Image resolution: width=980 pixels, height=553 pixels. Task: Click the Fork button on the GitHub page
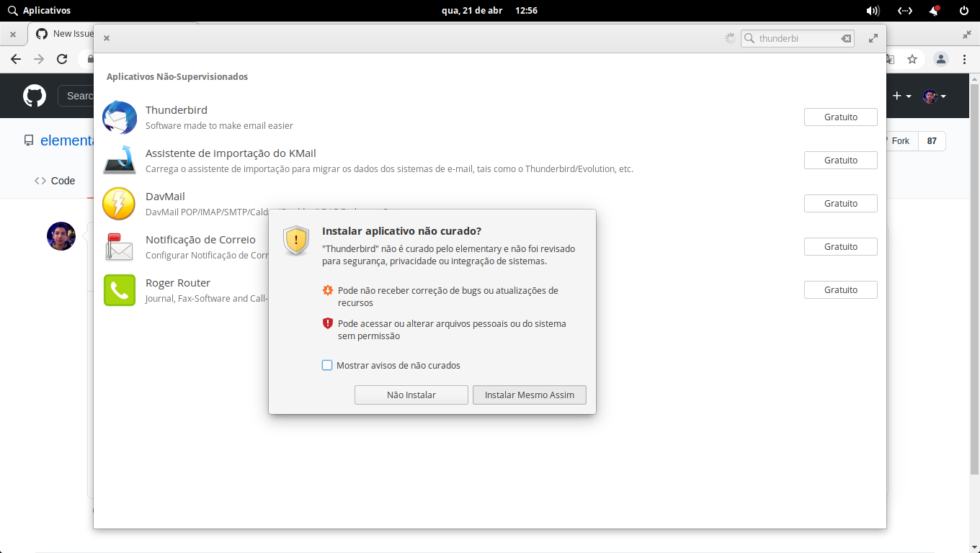(901, 141)
